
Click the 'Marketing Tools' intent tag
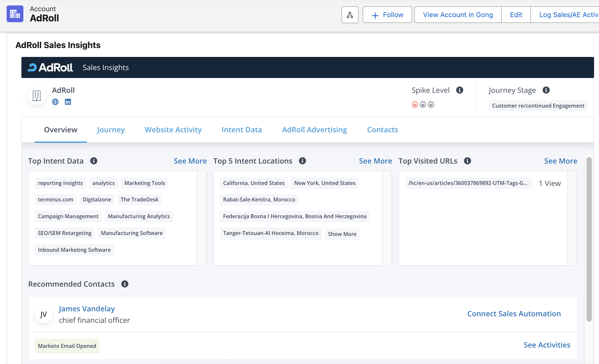pos(145,183)
